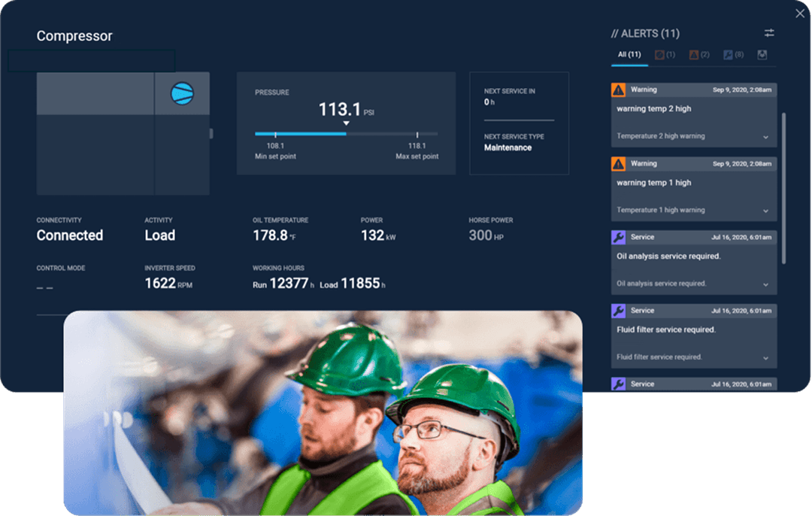The image size is (812, 516).
Task: Click the 108.1 min set point marker
Action: 275,135
